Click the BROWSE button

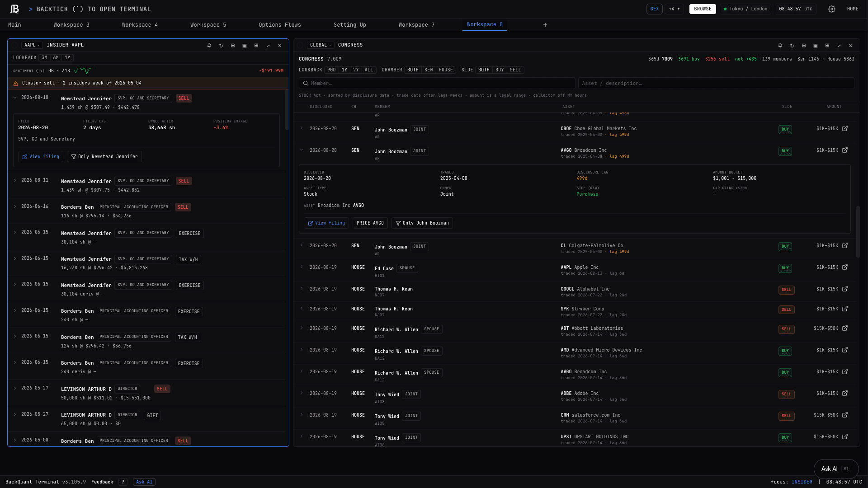click(703, 9)
